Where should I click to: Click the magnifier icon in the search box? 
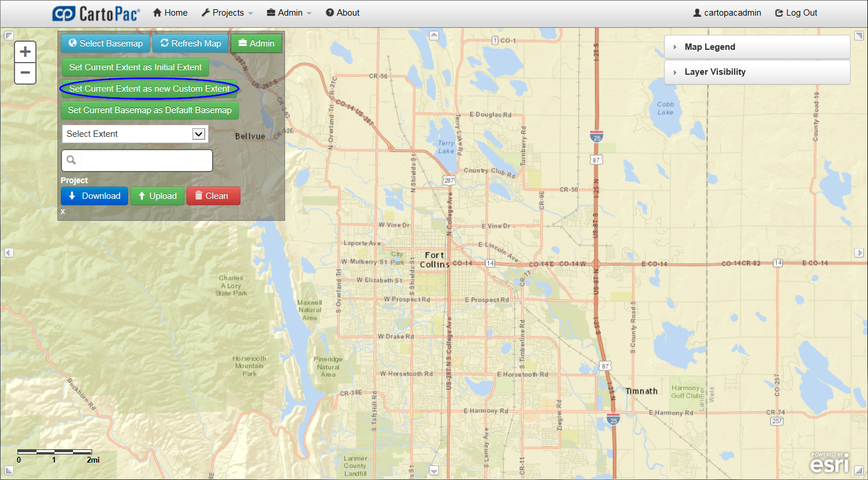[x=71, y=161]
